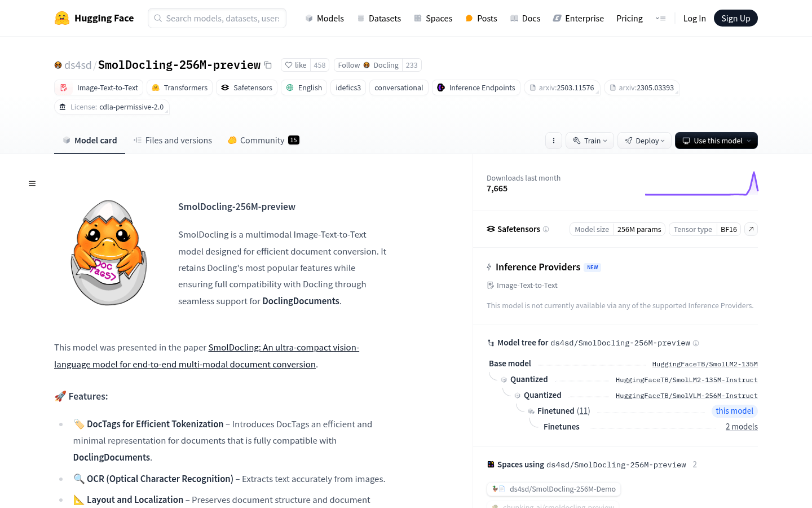The width and height of the screenshot is (812, 508).
Task: Copy model name with the copy icon
Action: point(268,65)
